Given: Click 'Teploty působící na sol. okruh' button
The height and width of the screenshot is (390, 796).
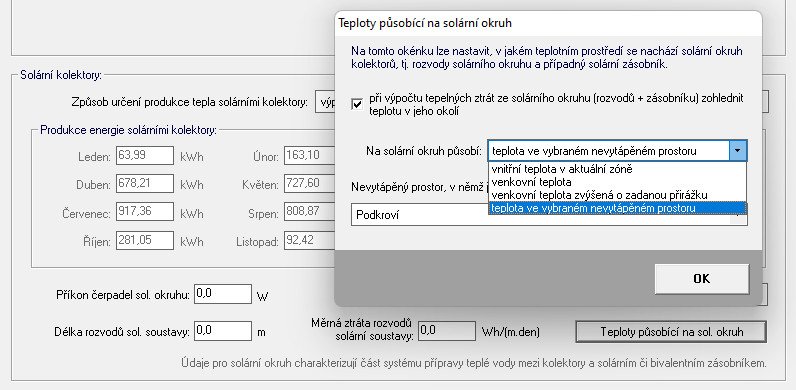Looking at the screenshot, I should pos(671,332).
